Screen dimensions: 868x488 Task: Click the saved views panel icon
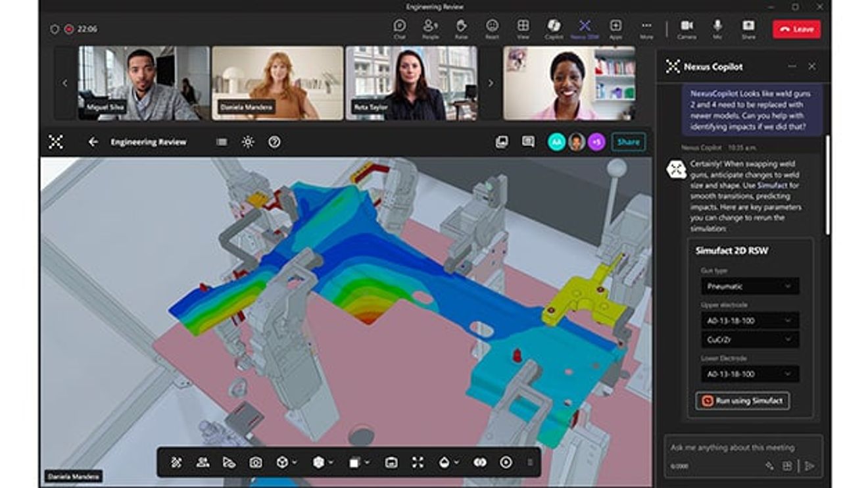click(391, 462)
